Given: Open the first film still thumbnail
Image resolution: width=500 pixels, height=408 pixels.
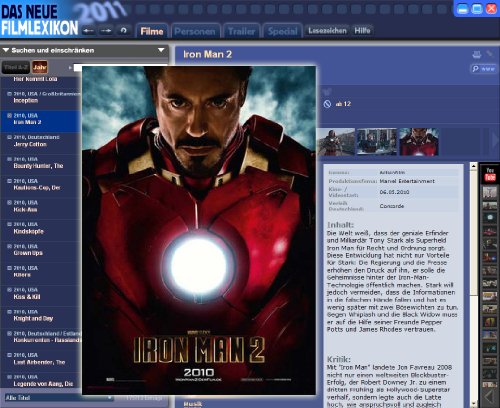Looking at the screenshot, I should pyautogui.click(x=336, y=142).
